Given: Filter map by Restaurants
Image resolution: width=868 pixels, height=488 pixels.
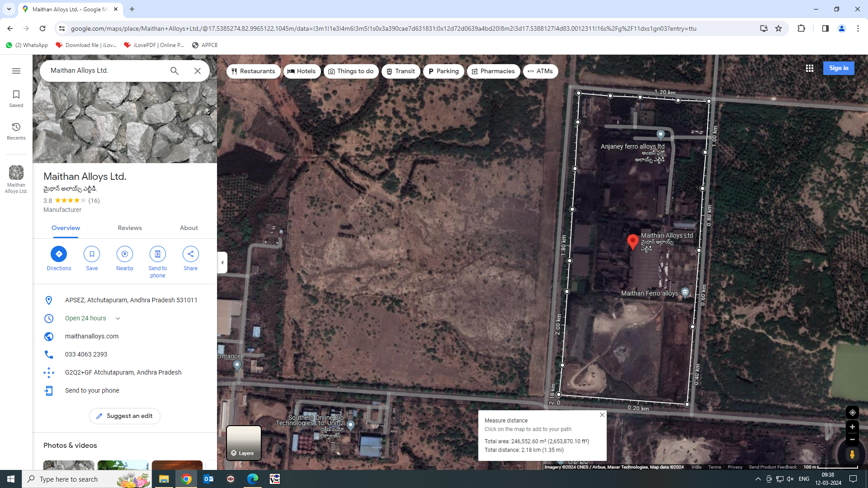Looking at the screenshot, I should (254, 71).
